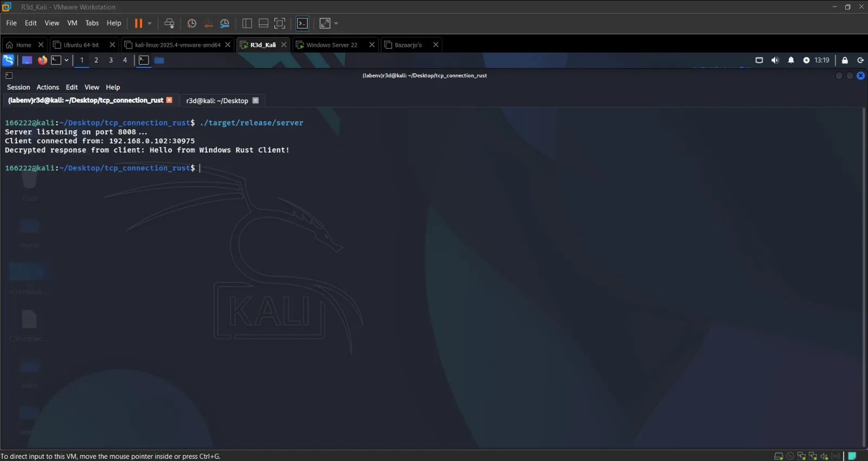The height and width of the screenshot is (461, 868).
Task: Switch to workspace 2
Action: tap(96, 60)
